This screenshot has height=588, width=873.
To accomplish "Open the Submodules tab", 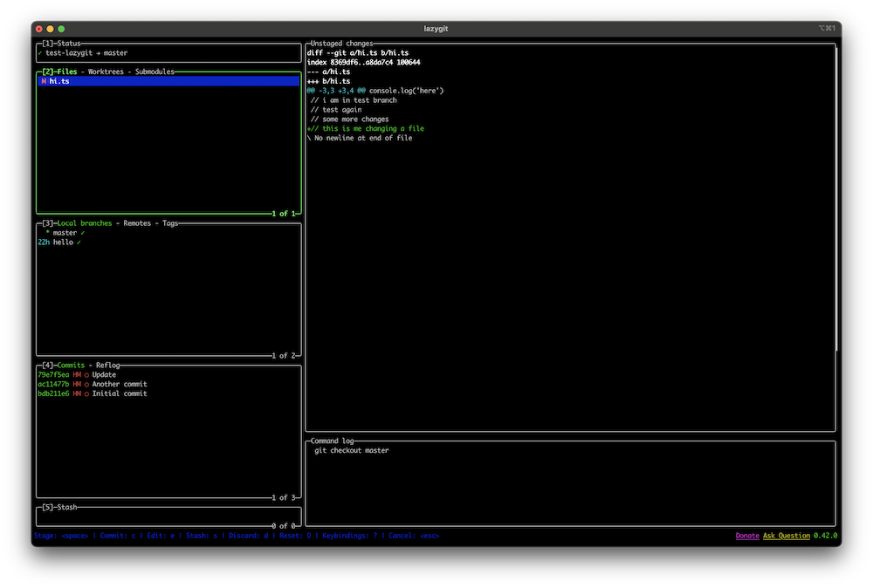I will pos(155,72).
